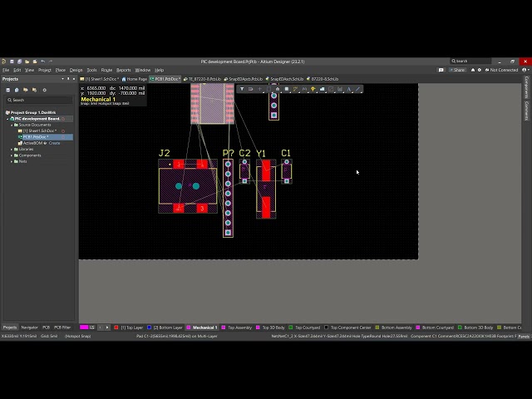The height and width of the screenshot is (399, 532).
Task: Expand the Libraries folder
Action: pyautogui.click(x=12, y=150)
